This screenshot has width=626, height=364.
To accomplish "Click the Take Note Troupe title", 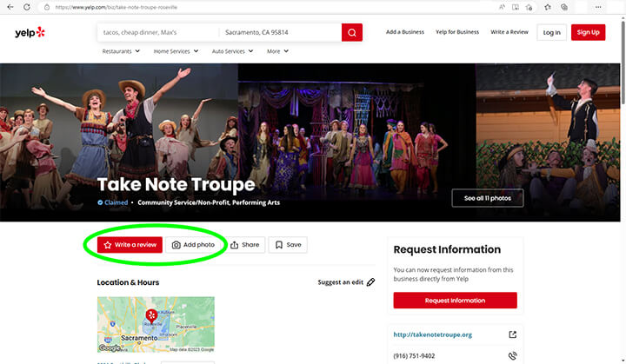I will (176, 184).
